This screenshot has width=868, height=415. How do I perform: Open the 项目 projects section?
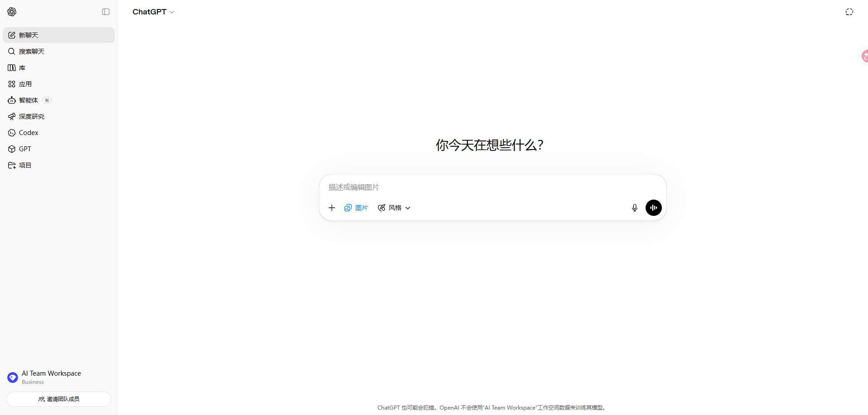click(x=59, y=165)
